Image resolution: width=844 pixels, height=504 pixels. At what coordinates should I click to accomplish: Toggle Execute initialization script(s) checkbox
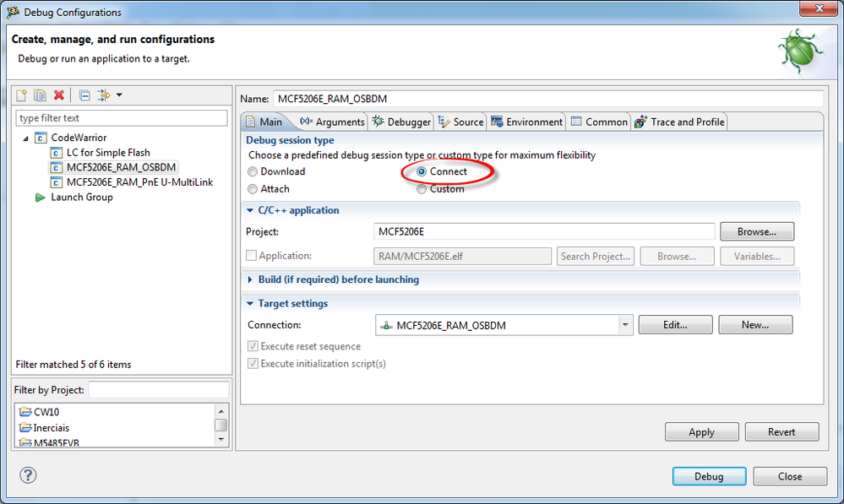click(x=253, y=364)
